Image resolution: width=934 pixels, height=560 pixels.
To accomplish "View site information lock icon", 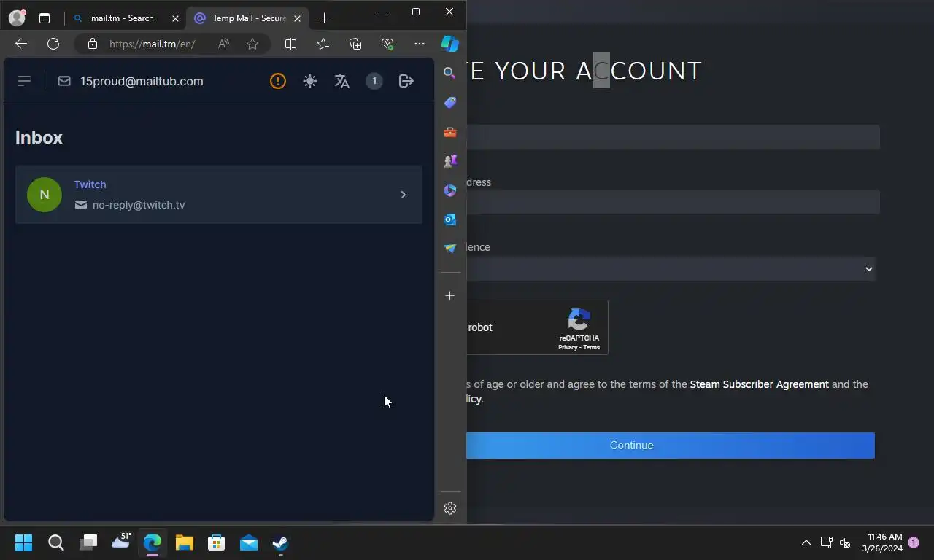I will [x=92, y=44].
